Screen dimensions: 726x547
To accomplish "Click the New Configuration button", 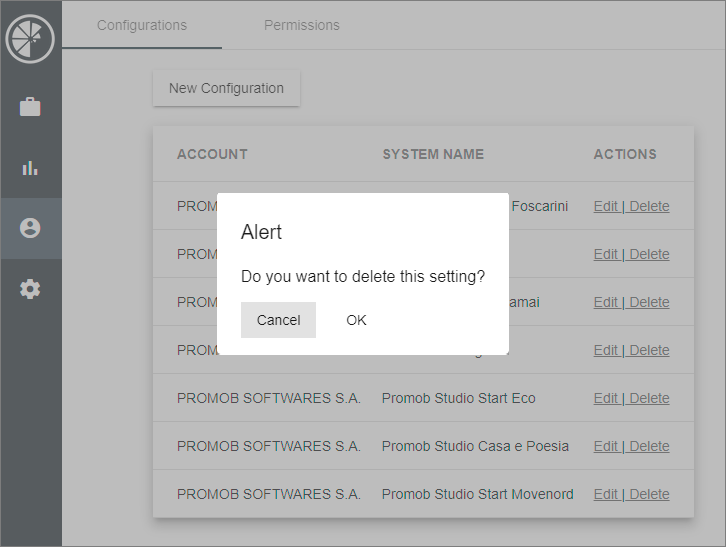I will pyautogui.click(x=226, y=88).
